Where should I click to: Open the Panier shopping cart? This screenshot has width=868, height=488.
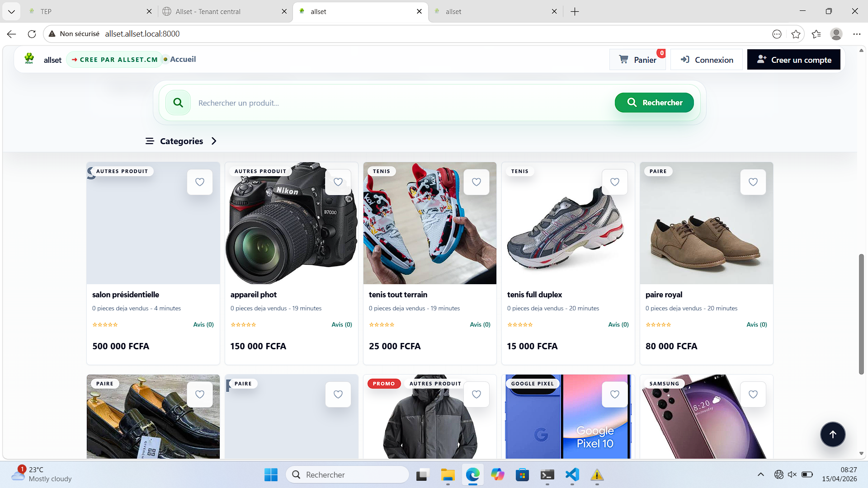point(637,60)
